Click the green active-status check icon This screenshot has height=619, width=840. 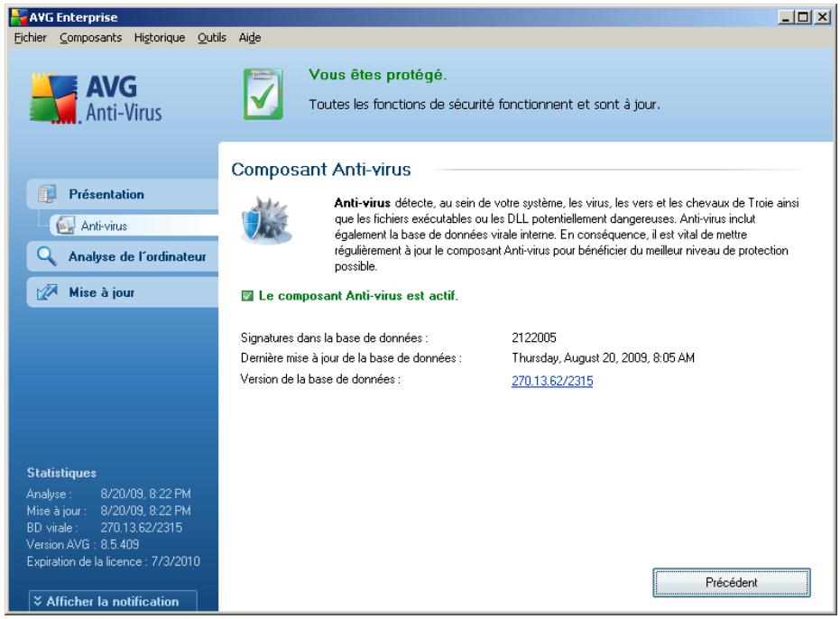click(x=247, y=296)
